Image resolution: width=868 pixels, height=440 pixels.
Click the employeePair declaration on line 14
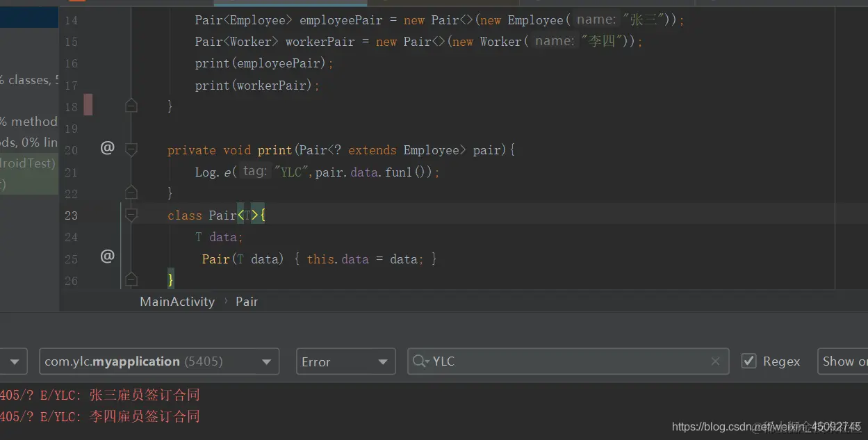pos(440,20)
